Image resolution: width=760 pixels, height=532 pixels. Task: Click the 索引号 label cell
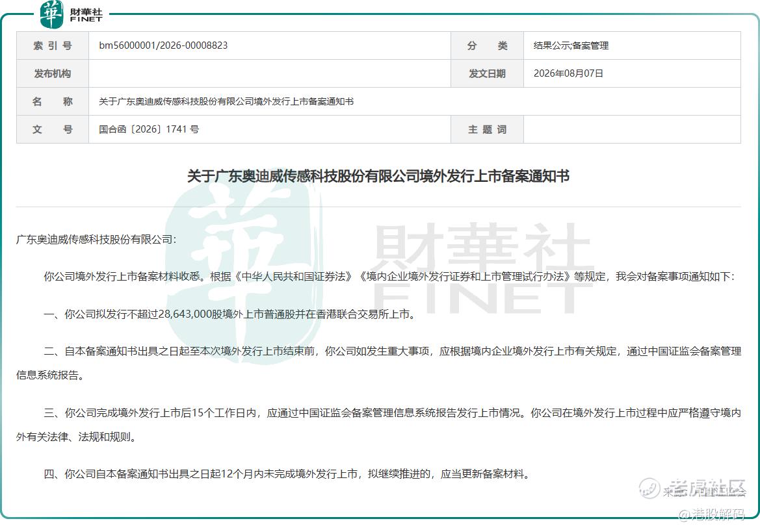53,45
